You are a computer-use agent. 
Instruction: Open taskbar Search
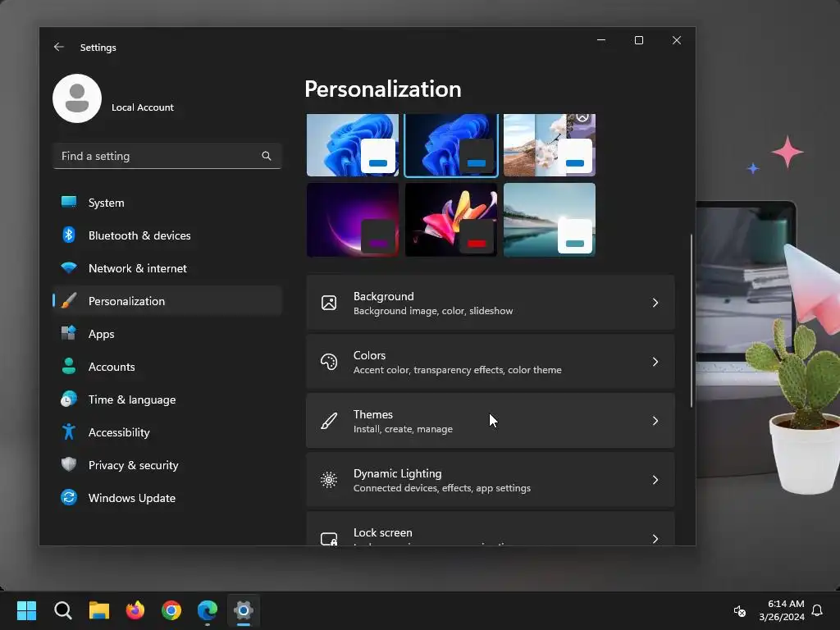(x=62, y=610)
